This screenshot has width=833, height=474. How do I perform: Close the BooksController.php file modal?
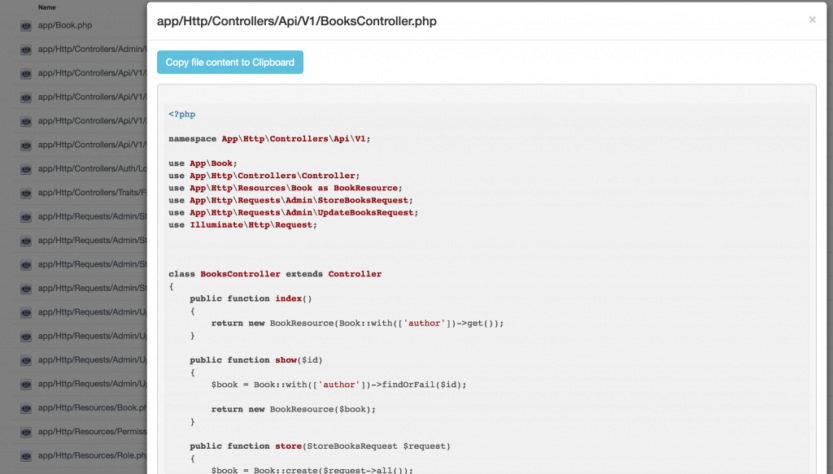tap(811, 19)
